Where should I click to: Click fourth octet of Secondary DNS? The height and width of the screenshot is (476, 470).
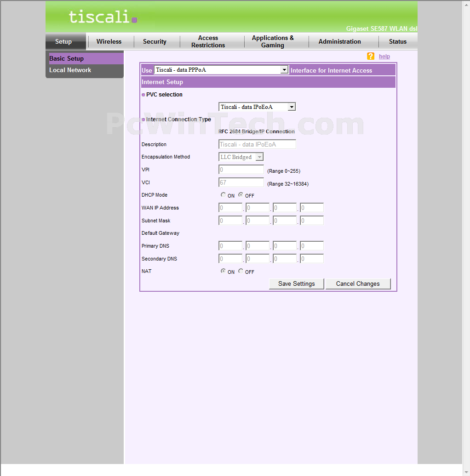click(x=311, y=259)
